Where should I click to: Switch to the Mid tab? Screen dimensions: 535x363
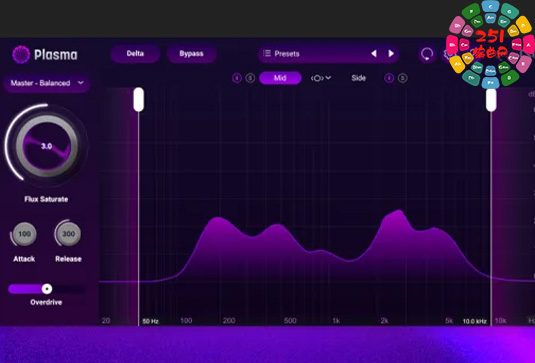[x=280, y=78]
